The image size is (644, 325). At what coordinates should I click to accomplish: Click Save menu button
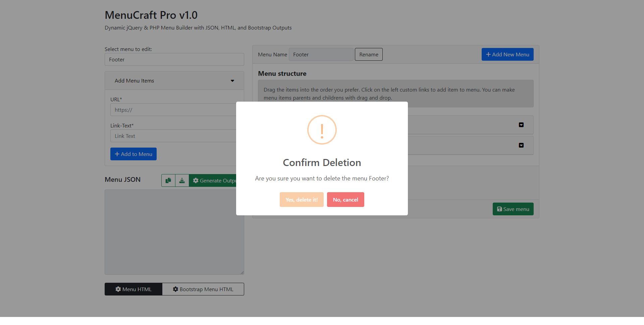(x=513, y=209)
